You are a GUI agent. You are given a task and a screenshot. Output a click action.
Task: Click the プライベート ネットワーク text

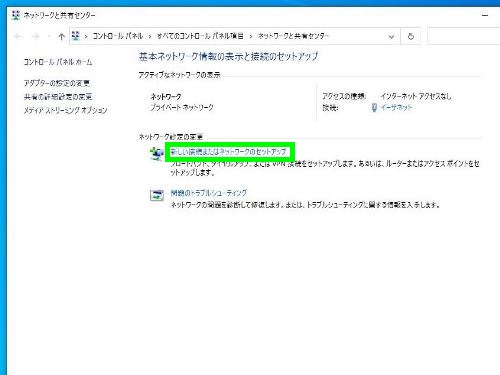pyautogui.click(x=182, y=107)
